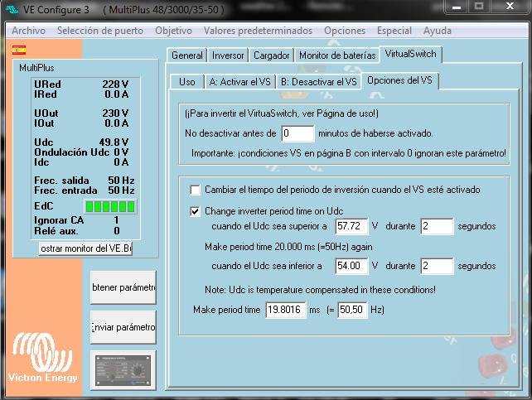The width and height of the screenshot is (532, 400).
Task: Click the 50,50 Hz frequency field
Action: coord(352,310)
